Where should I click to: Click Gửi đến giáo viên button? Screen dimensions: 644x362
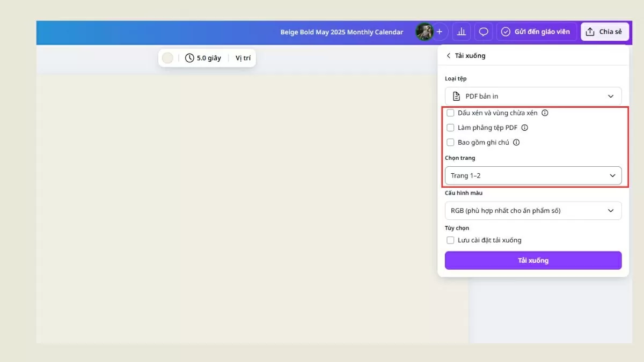coord(536,32)
